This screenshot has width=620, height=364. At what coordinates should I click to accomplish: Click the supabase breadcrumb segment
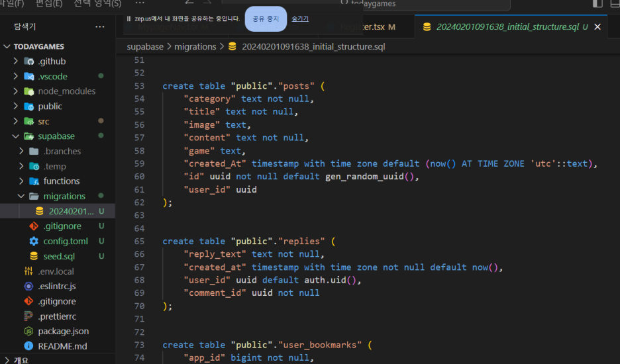145,46
